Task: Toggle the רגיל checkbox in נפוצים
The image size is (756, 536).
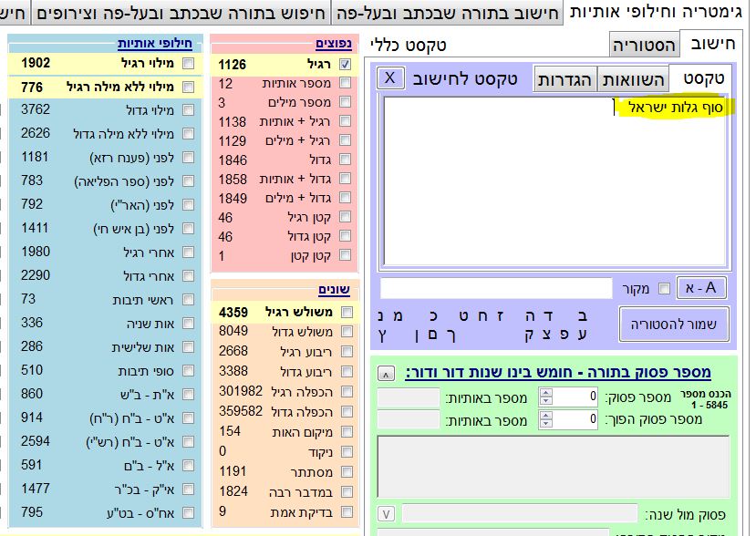Action: (x=345, y=64)
